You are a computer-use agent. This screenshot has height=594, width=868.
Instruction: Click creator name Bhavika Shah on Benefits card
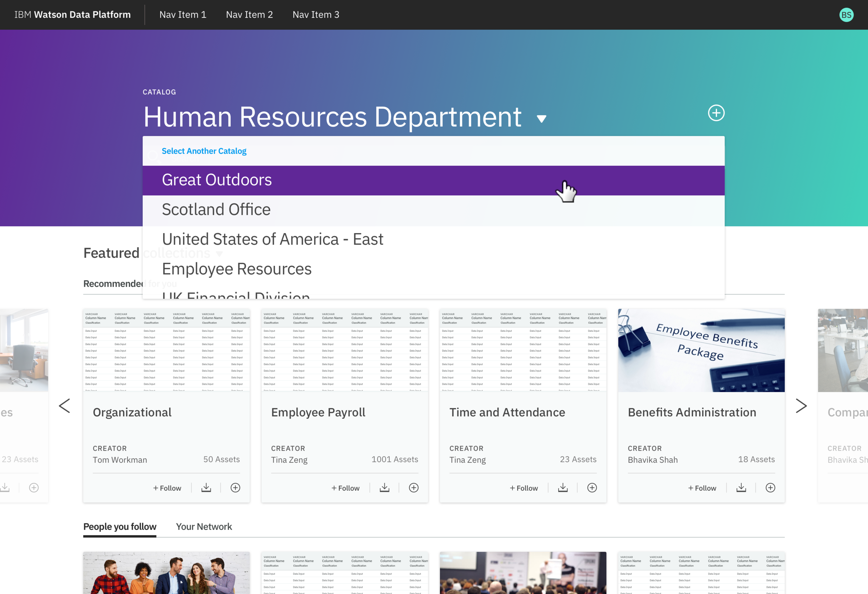(652, 460)
